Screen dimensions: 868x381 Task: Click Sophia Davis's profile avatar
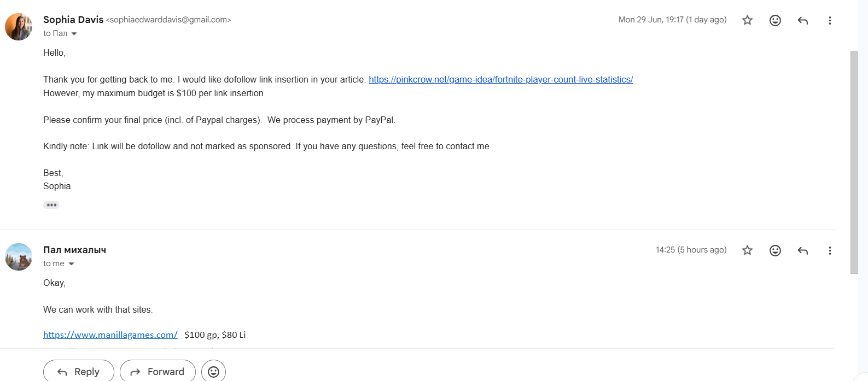coord(19,27)
